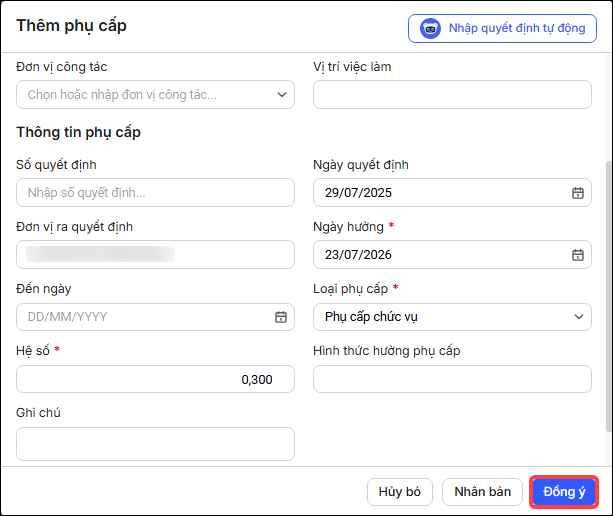The width and height of the screenshot is (613, 516).
Task: Click Nhập quyết định tự động button
Action: [x=502, y=29]
